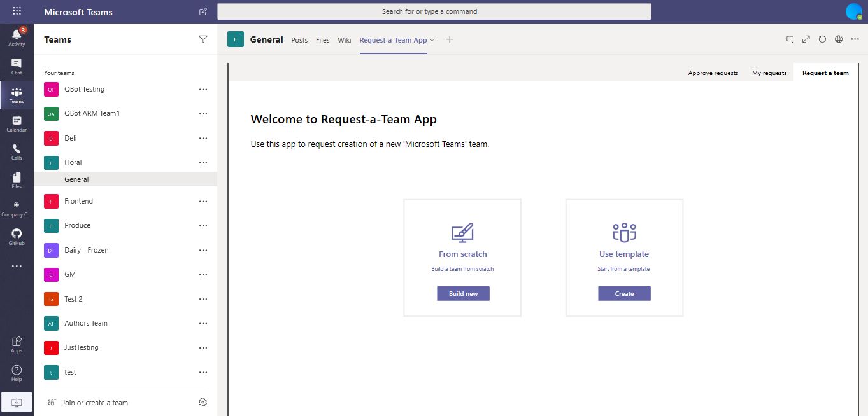Open more options for JustTesting team
Screen dimensions: 868x416
click(x=203, y=348)
